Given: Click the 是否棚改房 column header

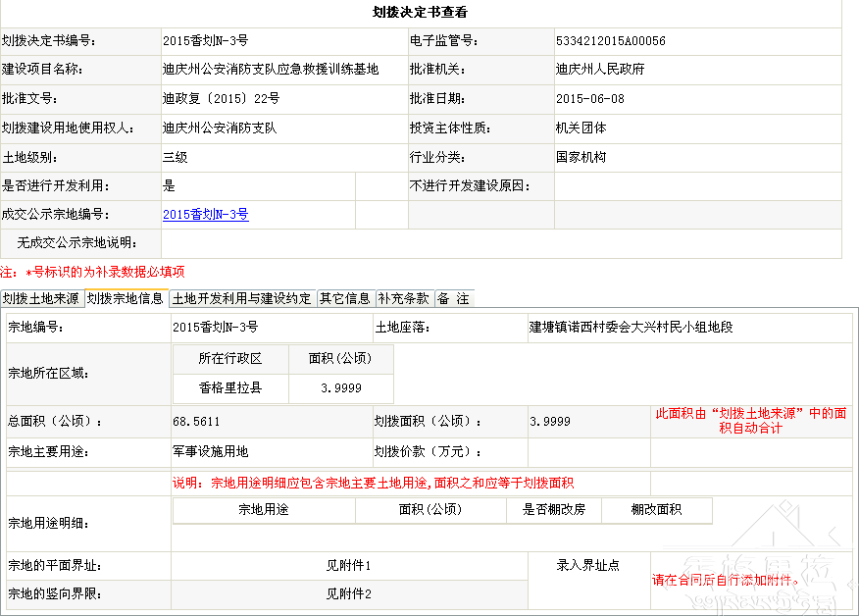Looking at the screenshot, I should pyautogui.click(x=553, y=510).
